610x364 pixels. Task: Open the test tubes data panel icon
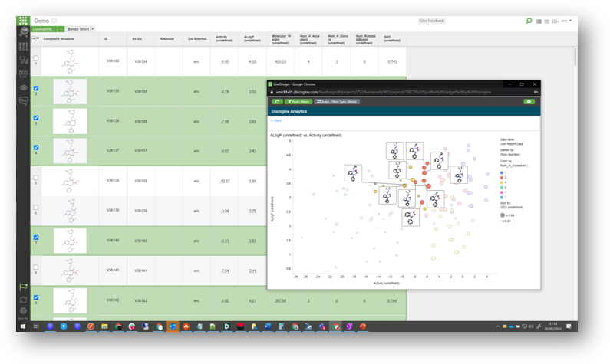[x=23, y=47]
